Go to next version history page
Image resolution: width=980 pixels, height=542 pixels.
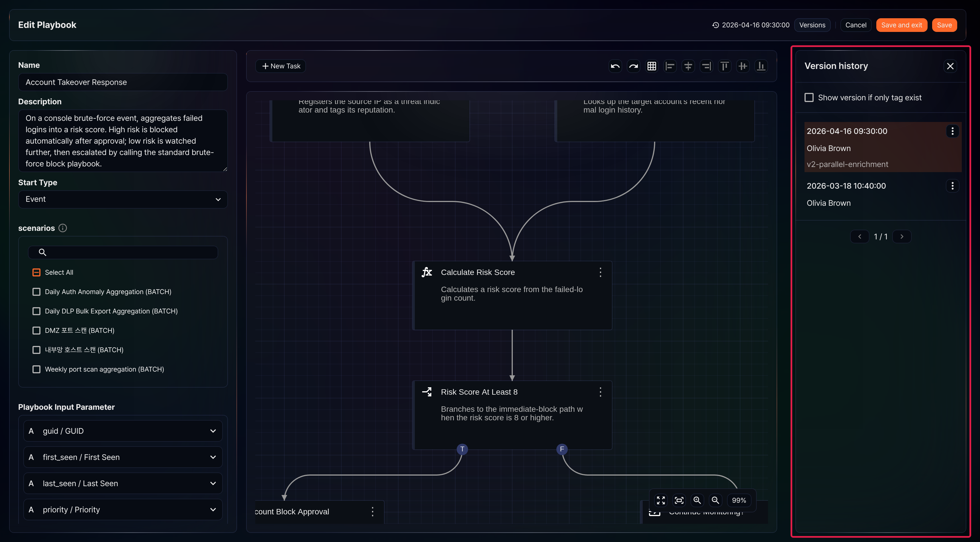(x=902, y=237)
